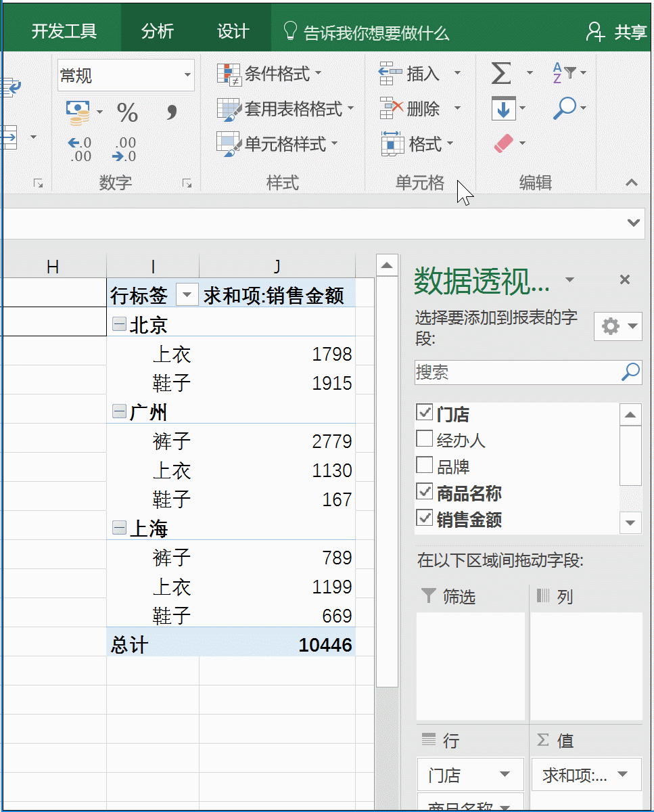Open the 格式 cell formatting menu

pos(406,143)
